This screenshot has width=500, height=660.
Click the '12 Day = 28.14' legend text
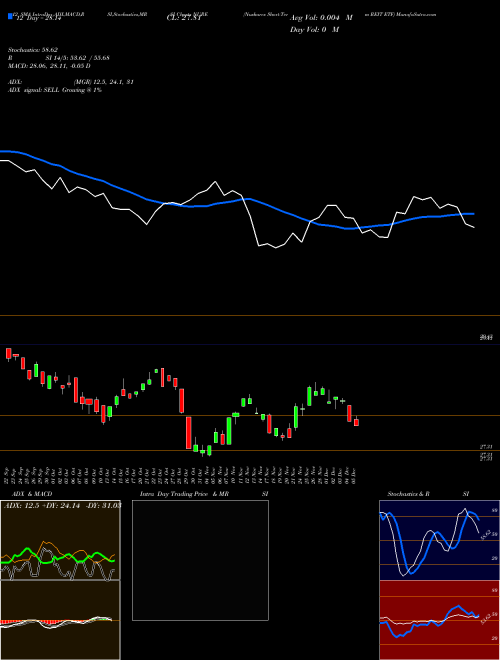click(x=37, y=18)
